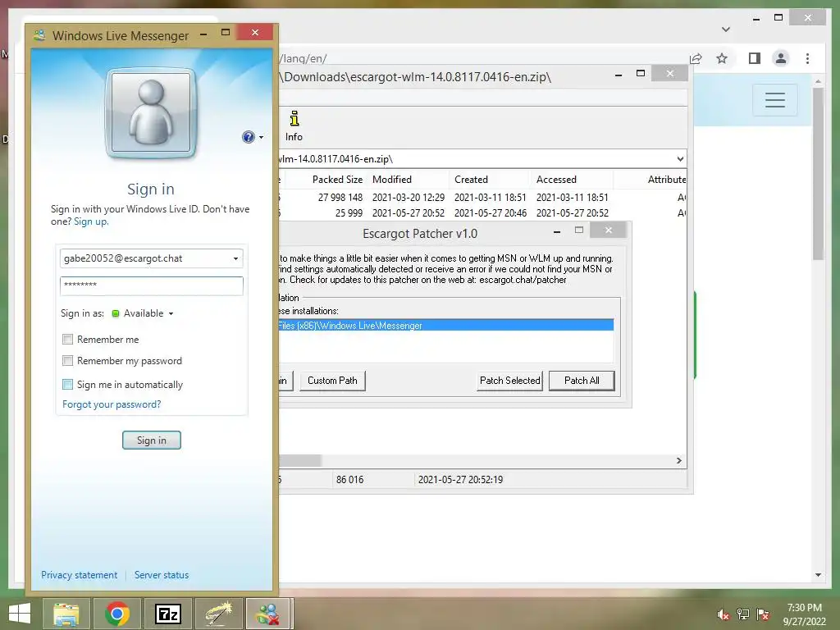
Task: Select the row with packed size 25 999
Action: coord(482,213)
